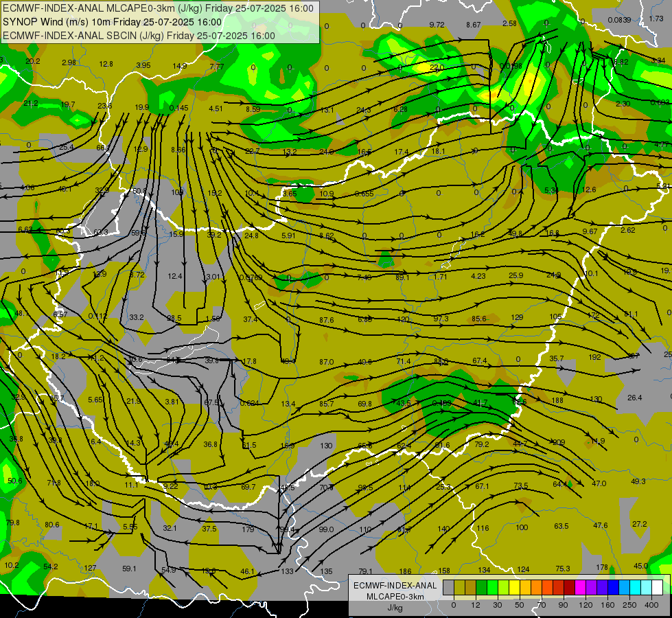Click the map value 2.58
672x618 pixels.
tap(509, 23)
